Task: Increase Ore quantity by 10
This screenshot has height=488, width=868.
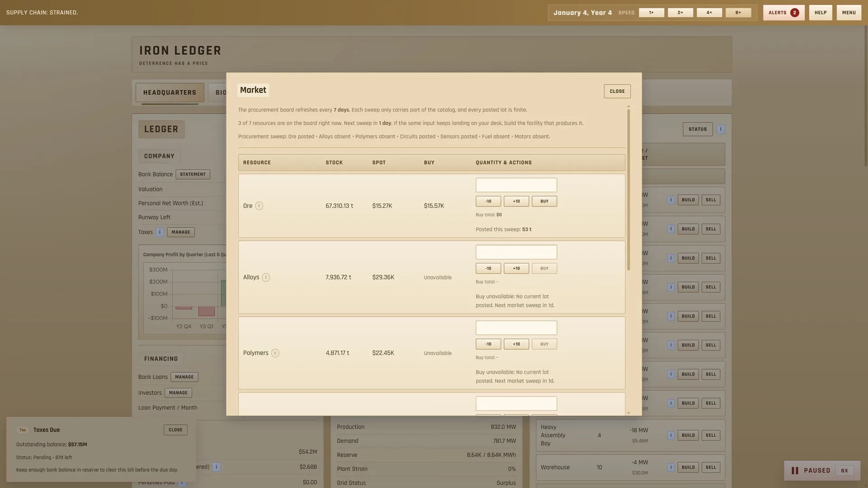Action: click(516, 202)
